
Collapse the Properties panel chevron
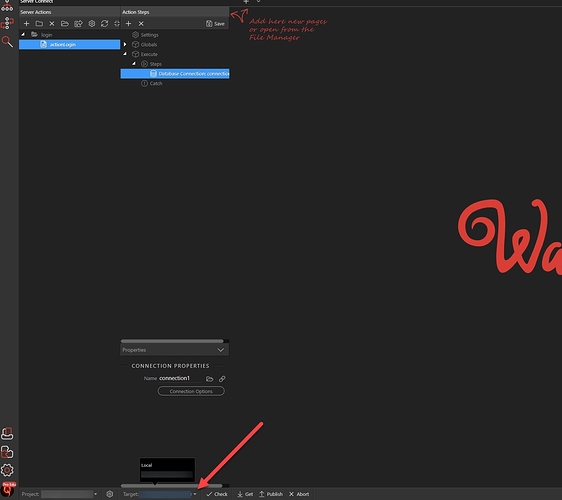point(221,350)
